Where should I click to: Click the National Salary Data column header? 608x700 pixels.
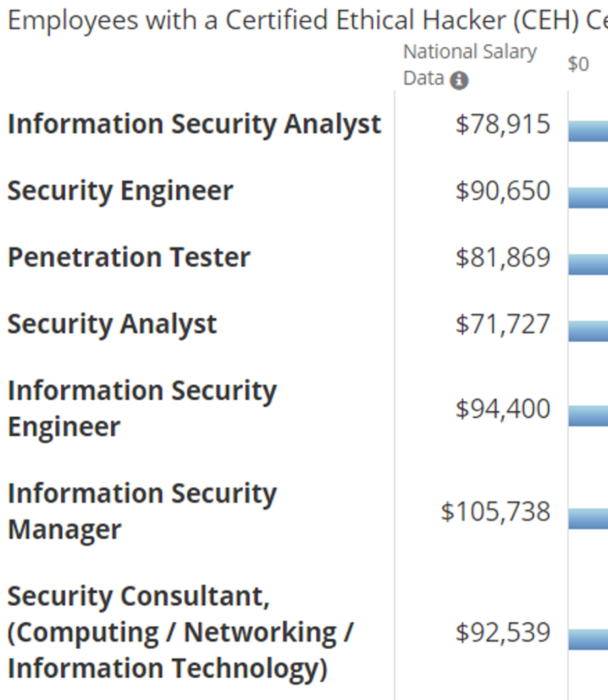pos(469,52)
